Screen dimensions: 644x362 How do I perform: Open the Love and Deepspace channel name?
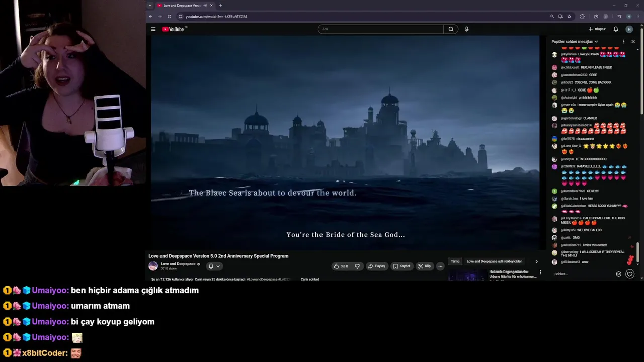(178, 264)
